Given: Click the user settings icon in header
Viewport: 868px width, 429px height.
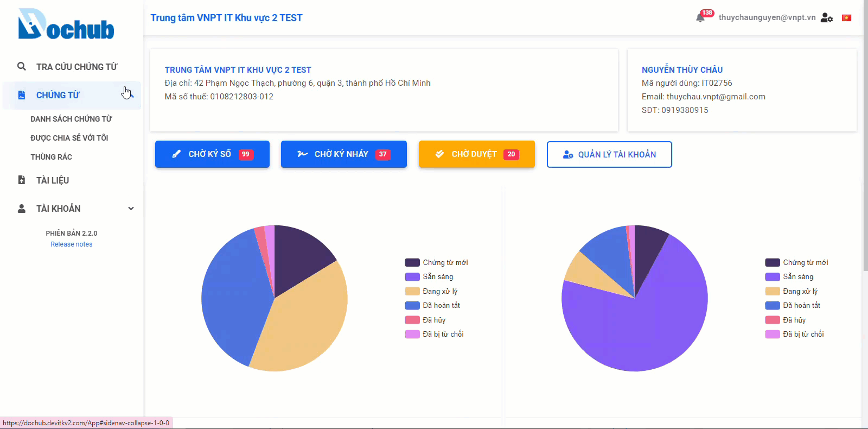Looking at the screenshot, I should point(827,18).
